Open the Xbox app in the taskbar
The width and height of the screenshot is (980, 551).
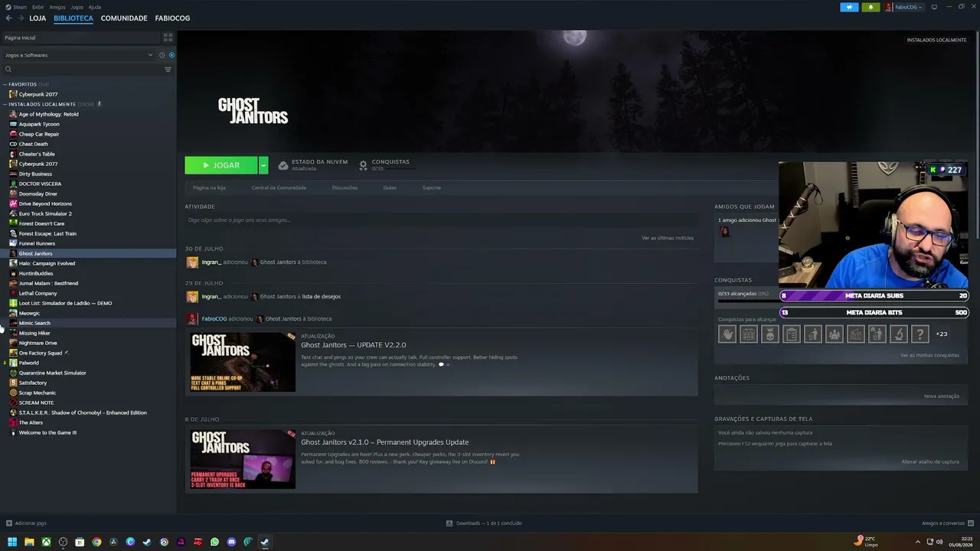(46, 542)
